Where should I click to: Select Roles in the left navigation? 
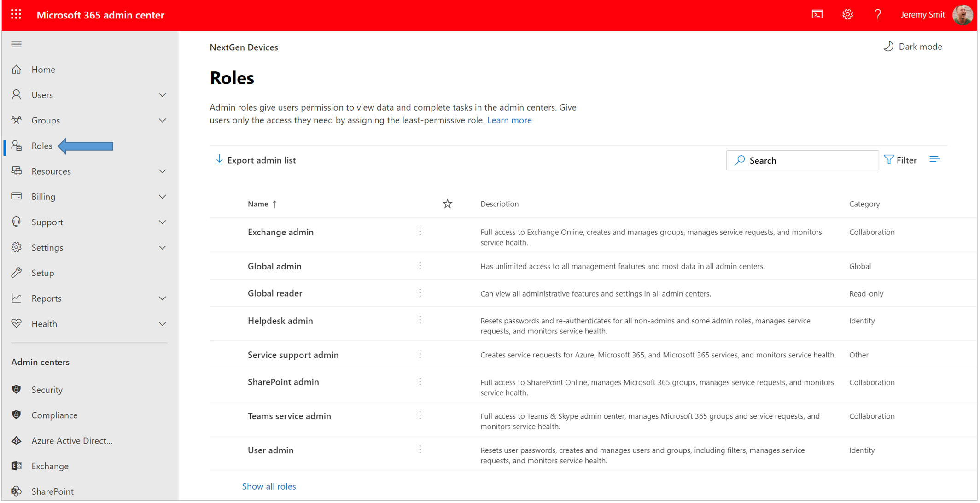[x=42, y=146]
